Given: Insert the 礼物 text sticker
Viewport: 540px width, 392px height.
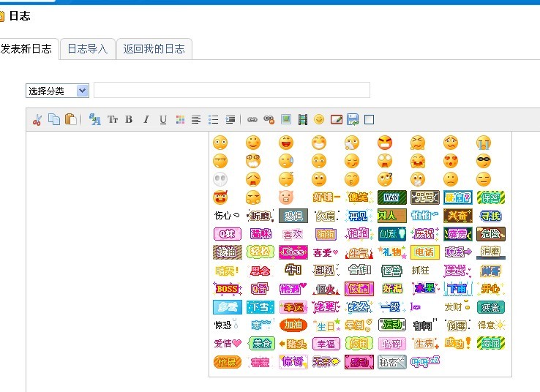Looking at the screenshot, I should (392, 252).
